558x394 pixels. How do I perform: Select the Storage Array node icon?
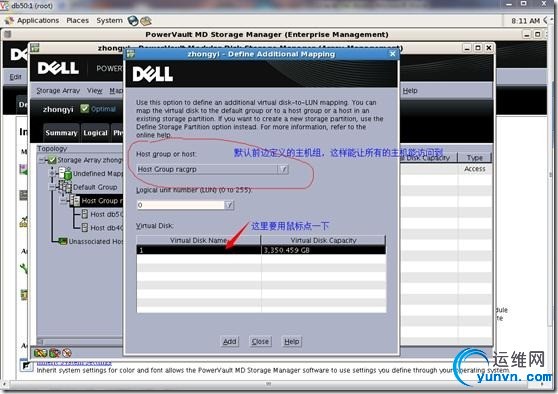point(53,160)
